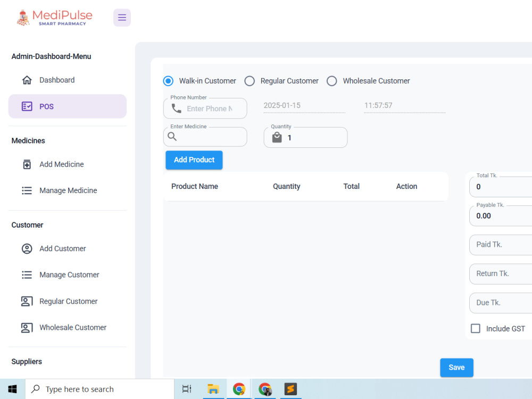
Task: Click the Medicines section heading
Action: (x=28, y=140)
